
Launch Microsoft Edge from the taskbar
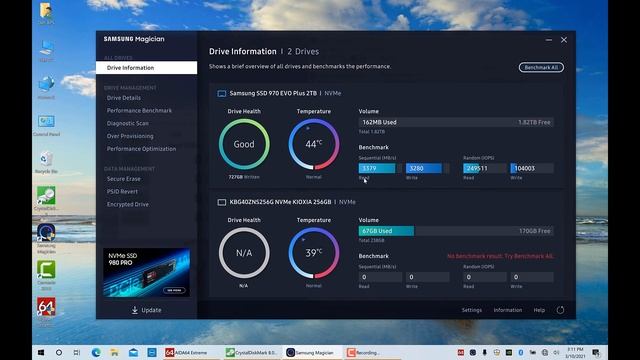click(96, 352)
